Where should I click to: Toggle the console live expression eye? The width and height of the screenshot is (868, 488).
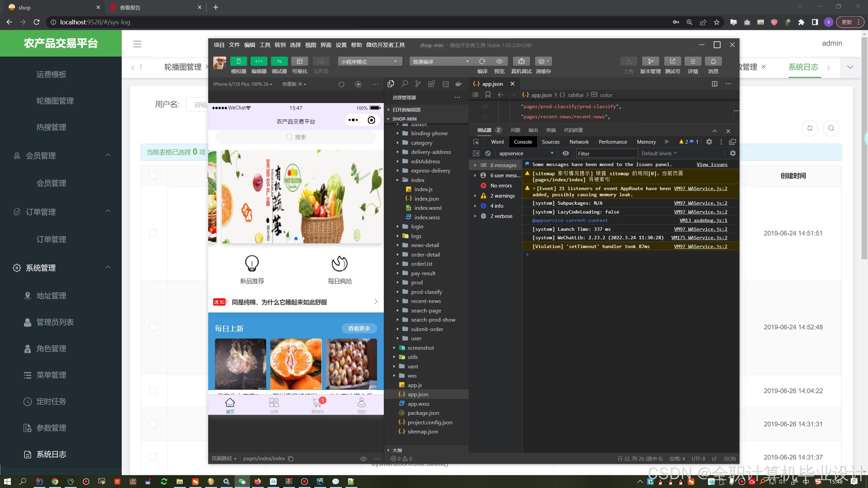[566, 154]
